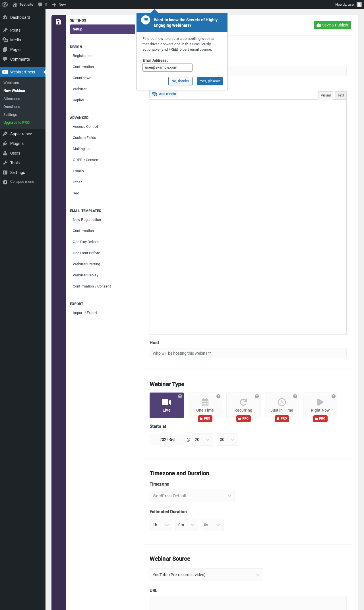The width and height of the screenshot is (364, 610).
Task: Click the start date field 2022-5-5
Action: pyautogui.click(x=167, y=439)
